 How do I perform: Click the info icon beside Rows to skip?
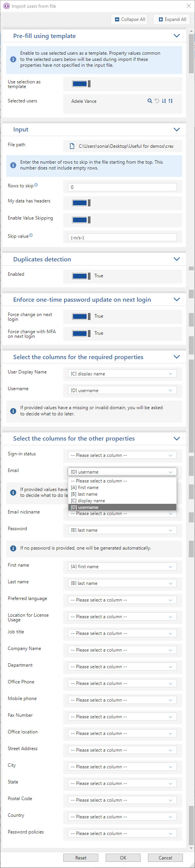pyautogui.click(x=36, y=185)
